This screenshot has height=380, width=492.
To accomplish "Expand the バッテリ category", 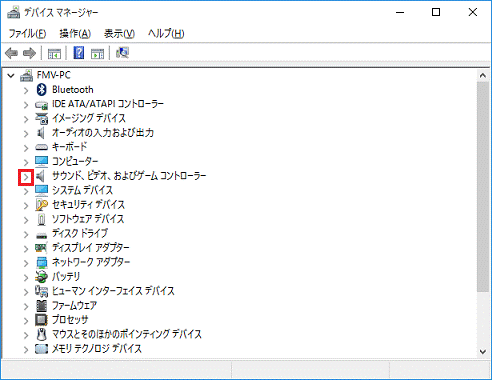I will pyautogui.click(x=26, y=277).
